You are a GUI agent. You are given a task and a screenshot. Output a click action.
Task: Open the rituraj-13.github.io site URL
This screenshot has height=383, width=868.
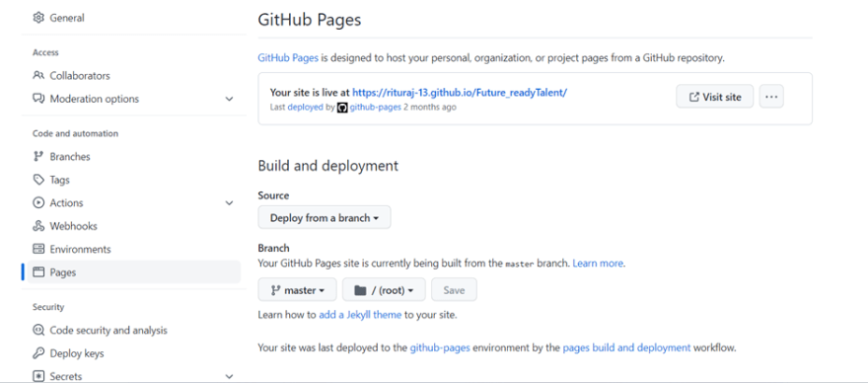tap(460, 93)
